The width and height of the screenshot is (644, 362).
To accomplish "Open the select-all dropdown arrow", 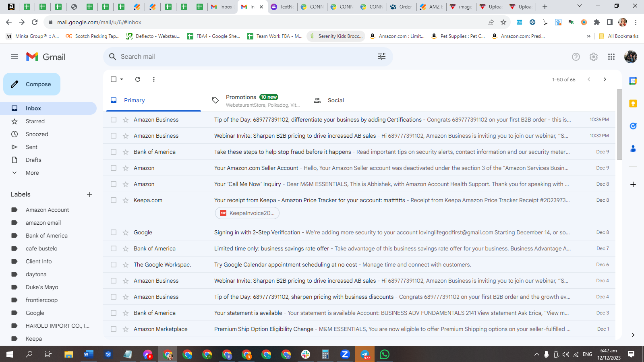I will (x=122, y=79).
